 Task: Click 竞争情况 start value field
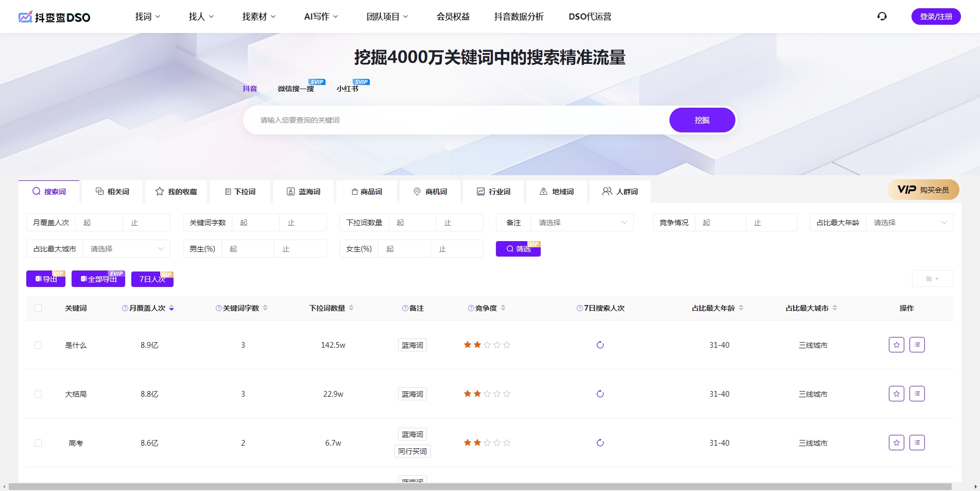[x=720, y=223]
